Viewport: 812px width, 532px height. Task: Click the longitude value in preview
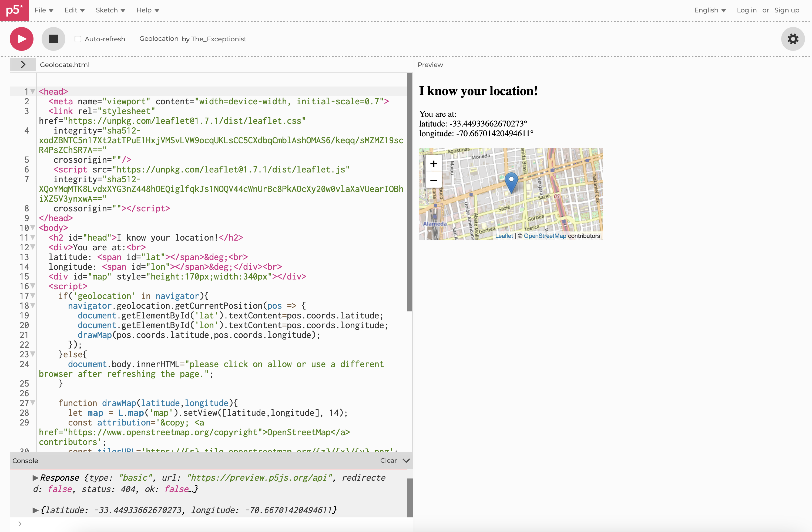click(495, 134)
